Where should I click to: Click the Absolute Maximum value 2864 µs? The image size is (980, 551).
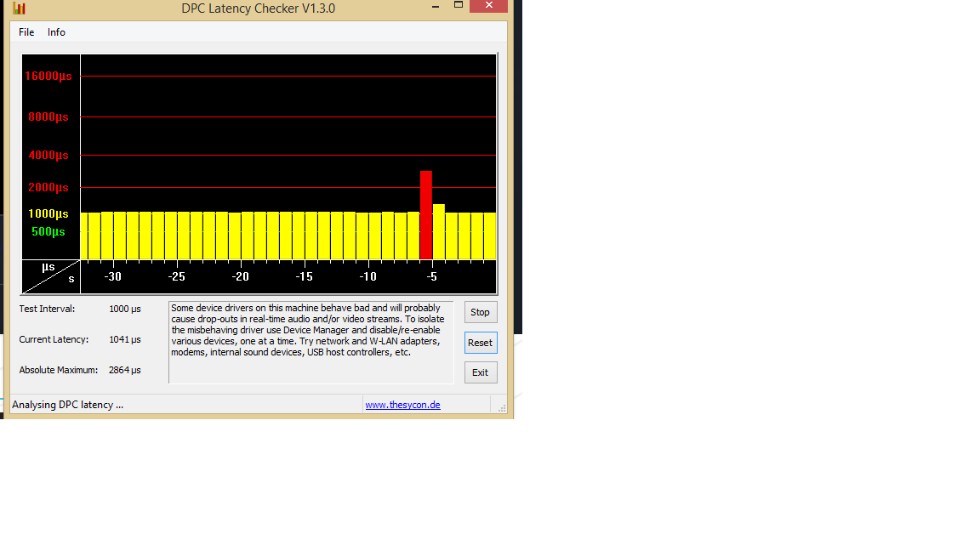coord(125,371)
